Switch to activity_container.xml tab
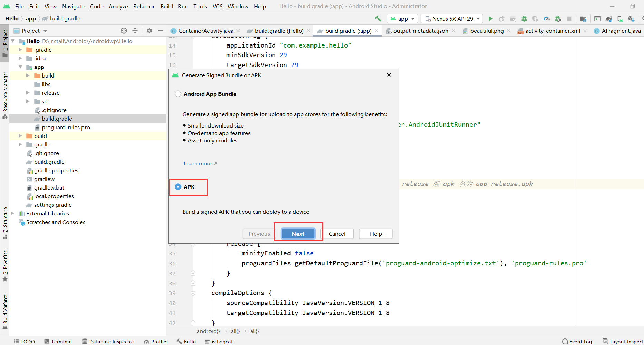The width and height of the screenshot is (644, 345). [x=553, y=31]
